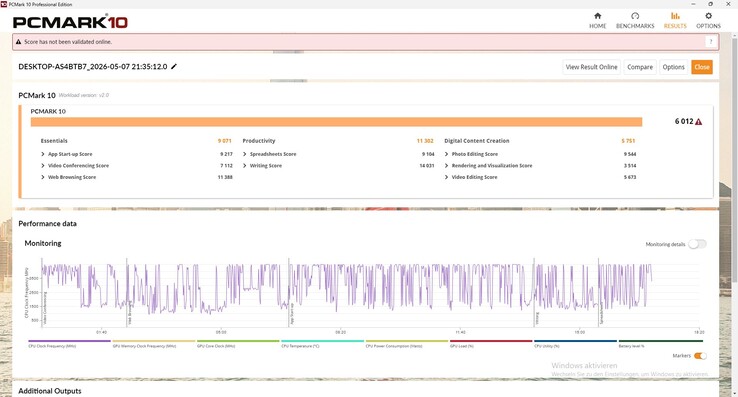Viewport: 738px width, 397px height.
Task: Minimize the PCMark 10 window
Action: pyautogui.click(x=693, y=4)
